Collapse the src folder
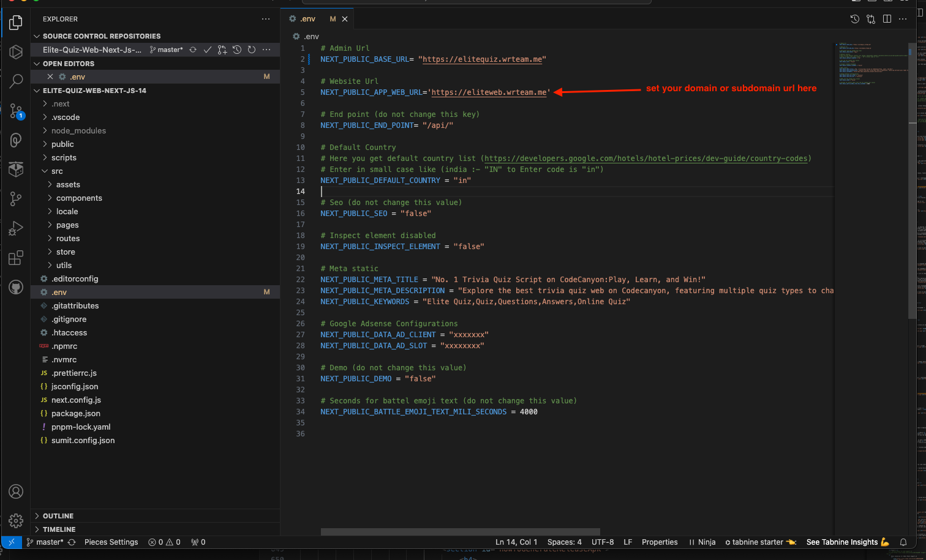 (57, 171)
